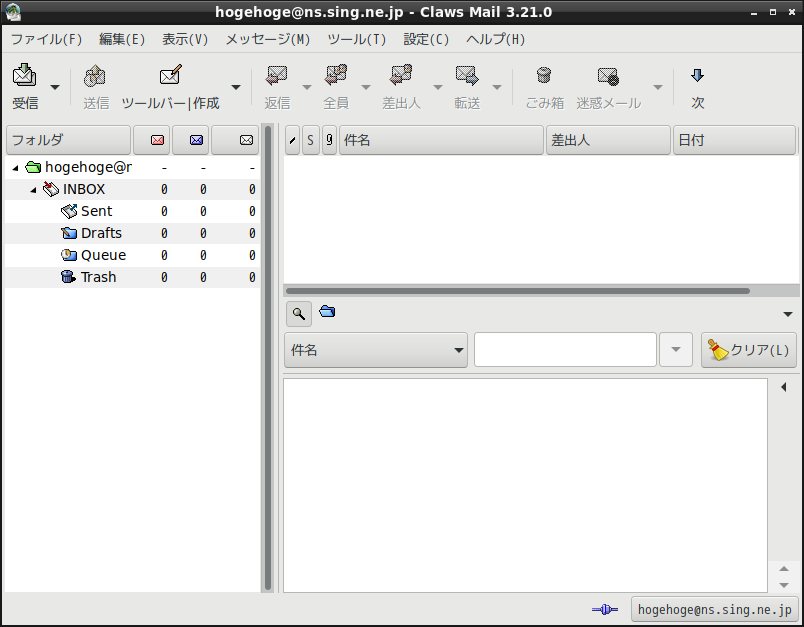Click the 送信 send queued icon
The image size is (804, 627).
point(95,76)
